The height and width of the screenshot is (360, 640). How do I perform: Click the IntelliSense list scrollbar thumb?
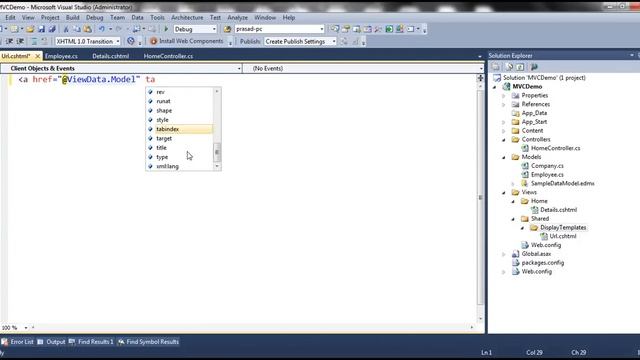click(x=217, y=152)
